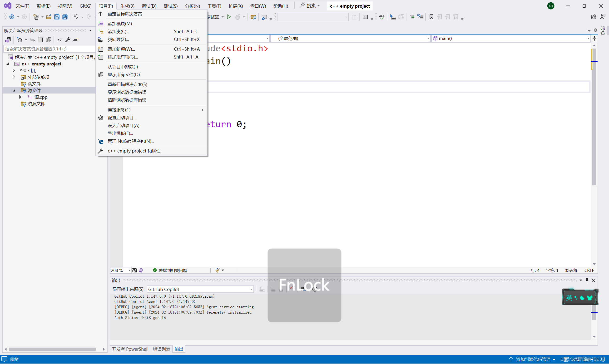Click the Find in Files folder icon
This screenshot has width=609, height=364.
[x=253, y=17]
